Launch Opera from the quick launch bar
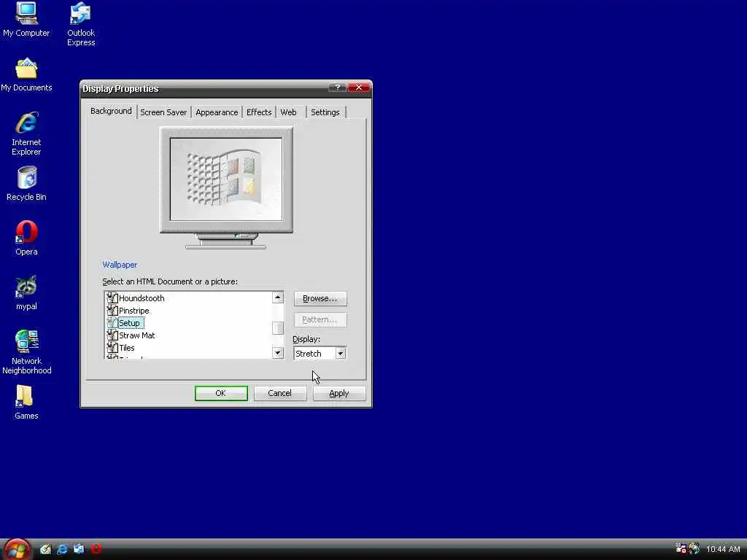 coord(96,549)
